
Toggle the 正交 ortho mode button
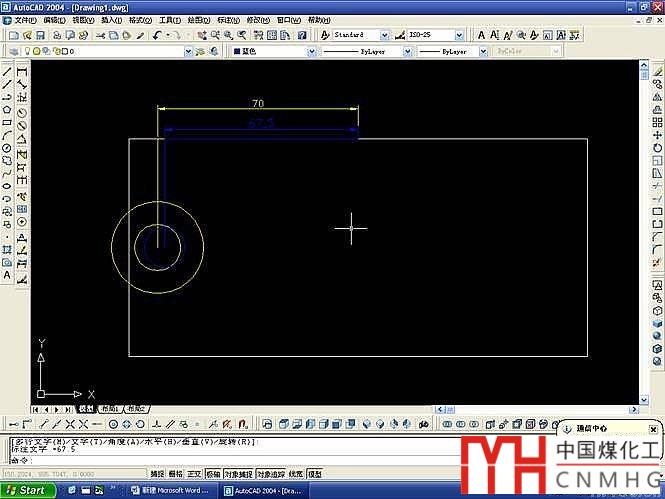click(195, 474)
